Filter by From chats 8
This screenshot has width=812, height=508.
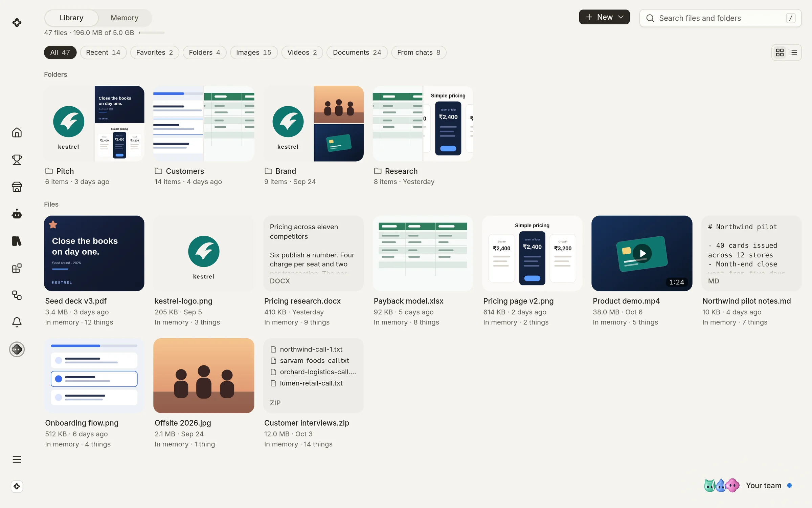[419, 52]
